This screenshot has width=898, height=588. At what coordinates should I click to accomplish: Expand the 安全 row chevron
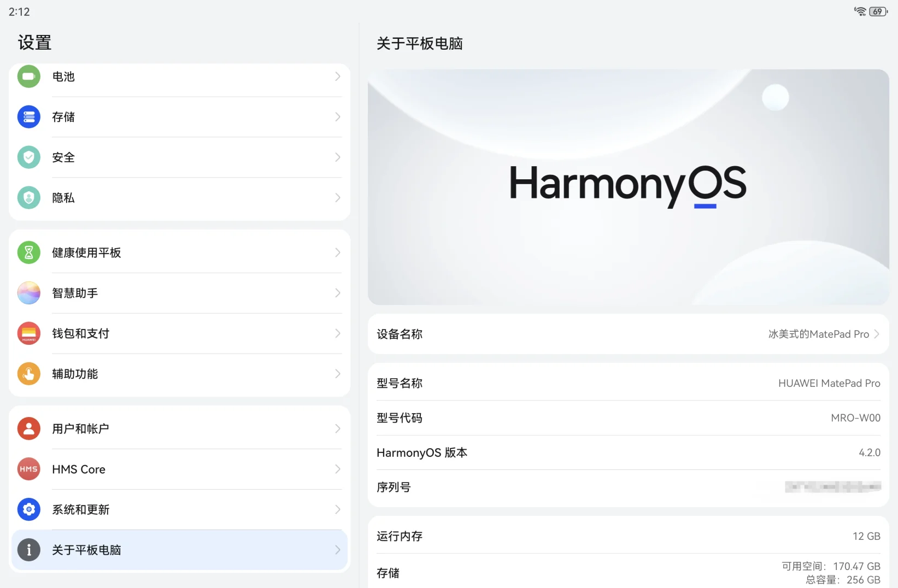338,157
